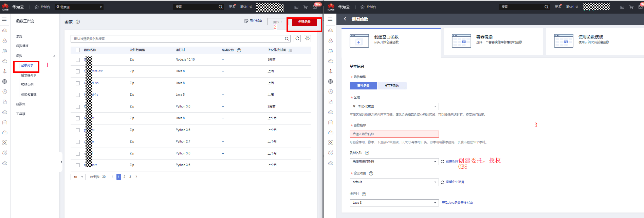Collapse the navigation panel with the side handle
Screen dimensions: 644x218
point(61,162)
